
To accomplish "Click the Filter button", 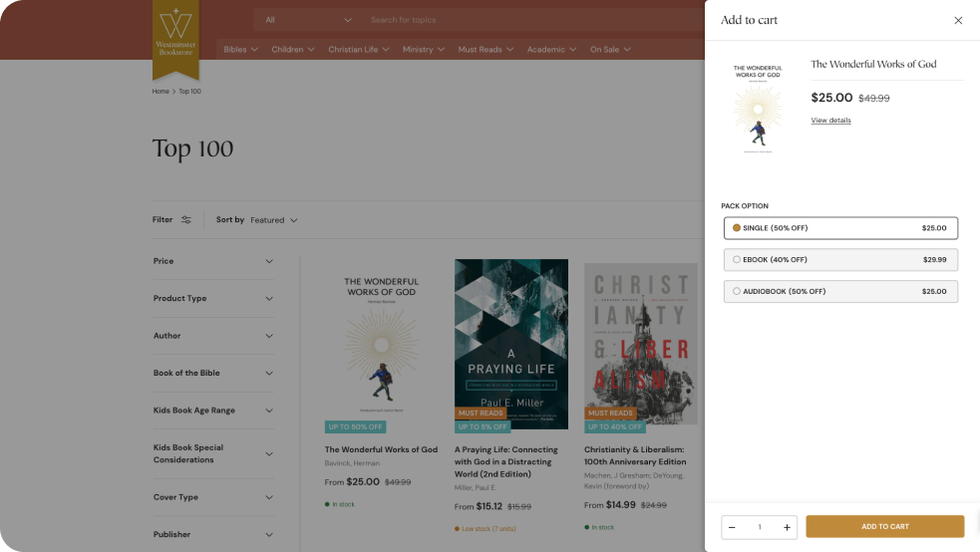I will point(171,220).
